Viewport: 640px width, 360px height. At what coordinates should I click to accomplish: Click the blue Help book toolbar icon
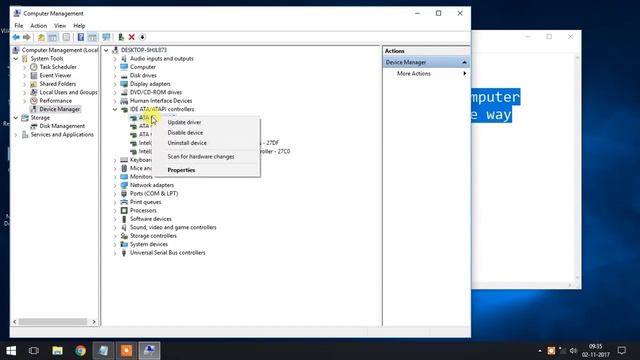pyautogui.click(x=81, y=37)
